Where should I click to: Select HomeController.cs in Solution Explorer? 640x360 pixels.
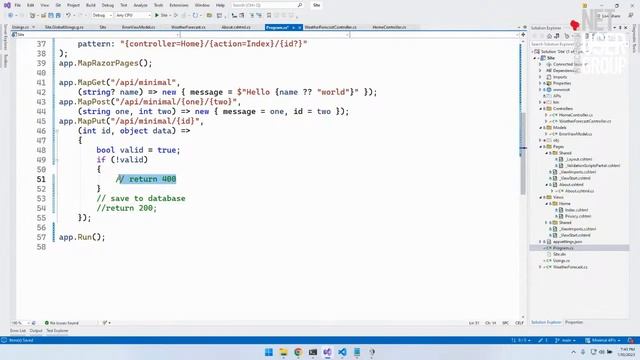click(576, 115)
